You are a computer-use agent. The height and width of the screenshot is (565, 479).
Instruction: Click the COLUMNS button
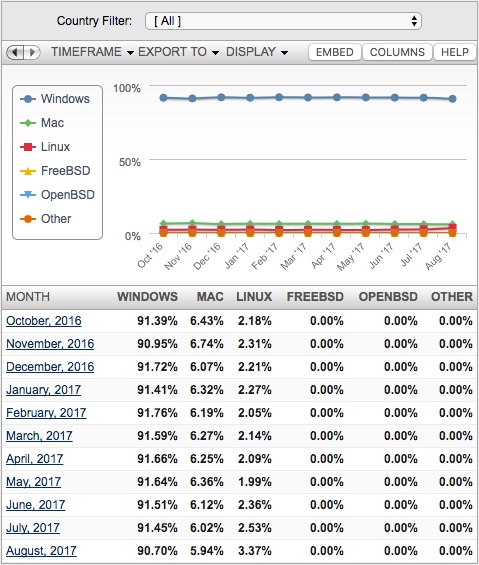[397, 52]
